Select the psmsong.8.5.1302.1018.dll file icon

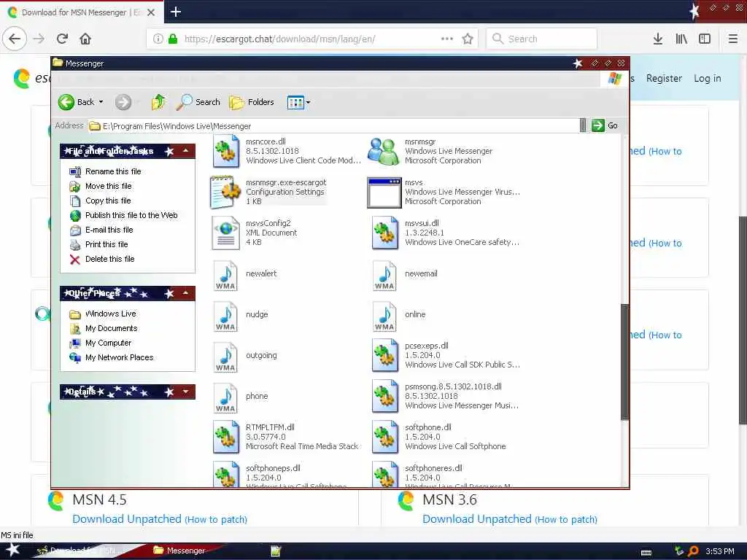pyautogui.click(x=385, y=396)
